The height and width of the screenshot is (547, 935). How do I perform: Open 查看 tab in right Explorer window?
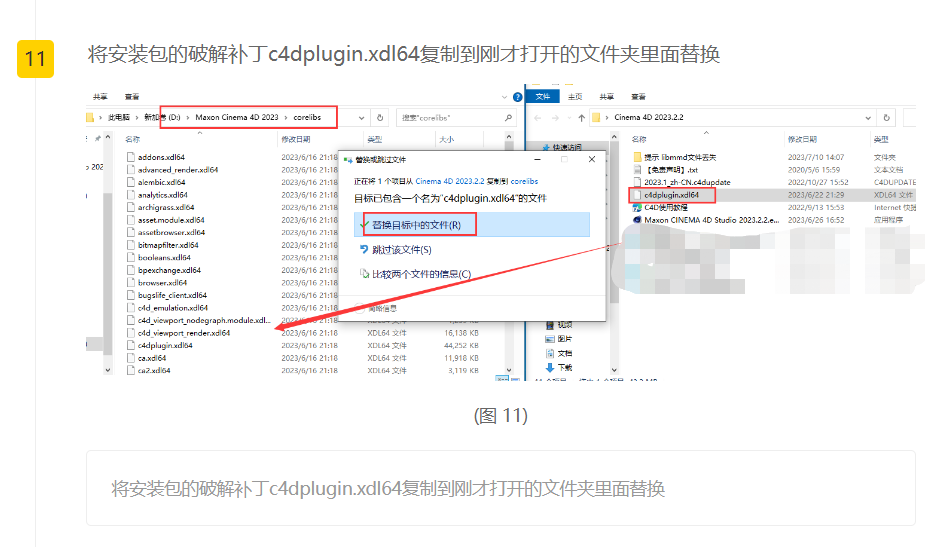[638, 97]
